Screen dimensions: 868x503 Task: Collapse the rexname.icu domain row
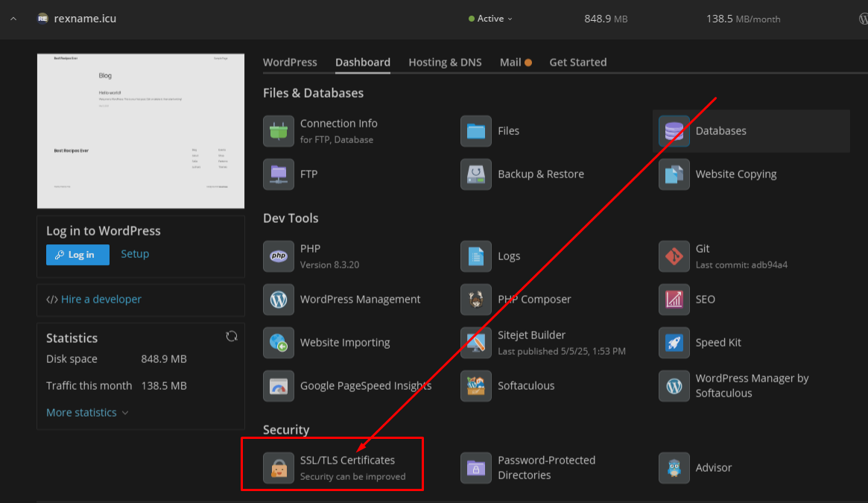tap(13, 19)
